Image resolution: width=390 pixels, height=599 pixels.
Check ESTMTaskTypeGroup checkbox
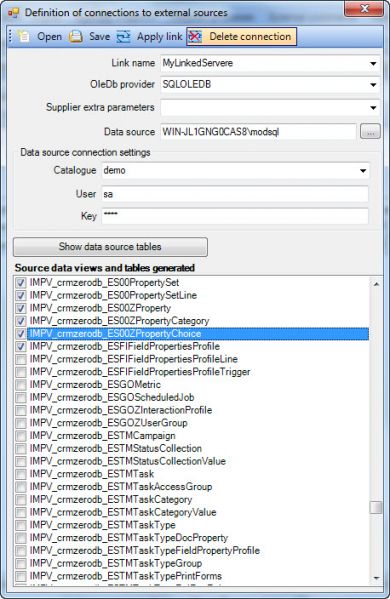point(21,563)
